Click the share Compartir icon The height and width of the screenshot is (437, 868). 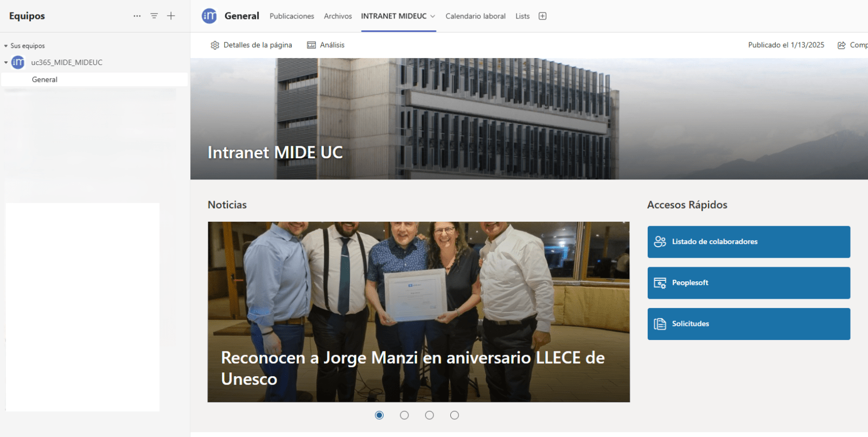(841, 45)
